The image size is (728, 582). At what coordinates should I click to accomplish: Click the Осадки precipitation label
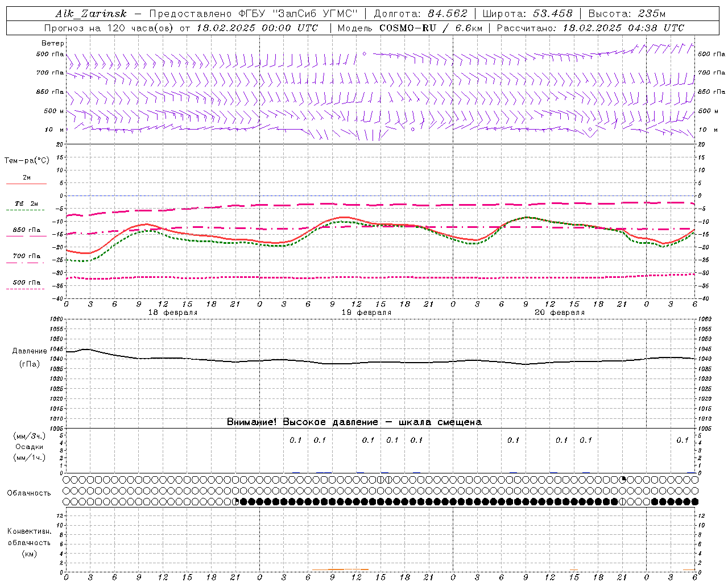pos(30,447)
